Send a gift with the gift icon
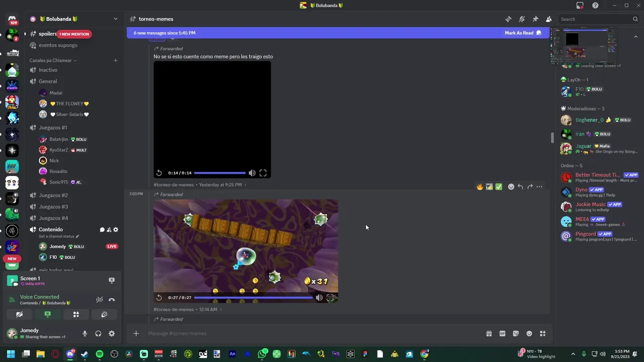The width and height of the screenshot is (644, 362). (x=489, y=333)
